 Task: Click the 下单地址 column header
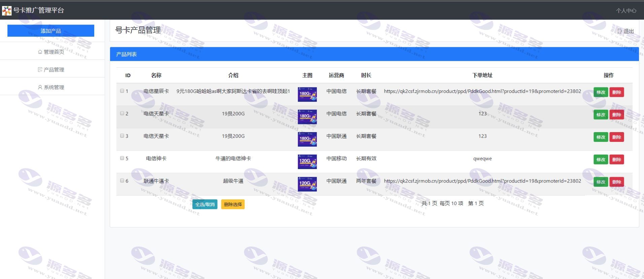482,75
